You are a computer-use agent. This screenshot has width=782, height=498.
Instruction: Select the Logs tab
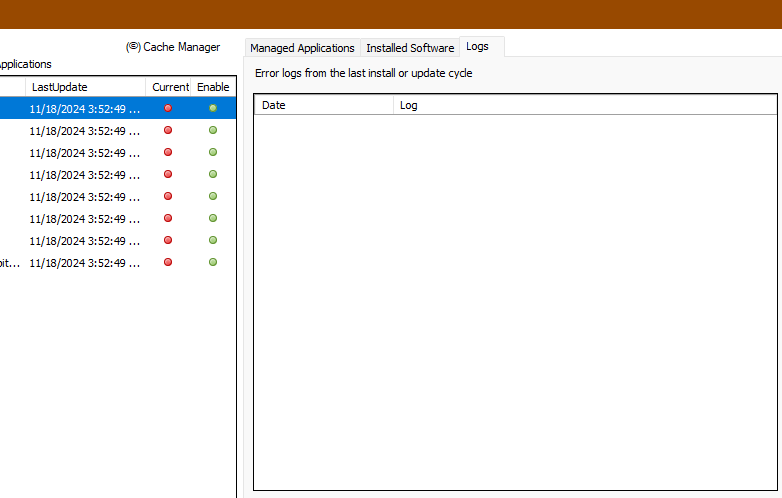(478, 47)
